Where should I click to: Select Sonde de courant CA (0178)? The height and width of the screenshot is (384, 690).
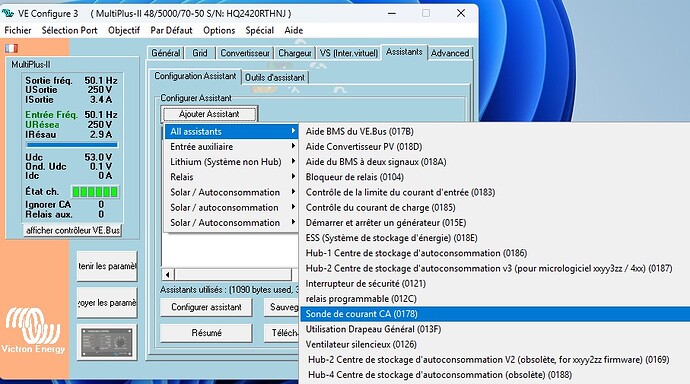(x=495, y=314)
